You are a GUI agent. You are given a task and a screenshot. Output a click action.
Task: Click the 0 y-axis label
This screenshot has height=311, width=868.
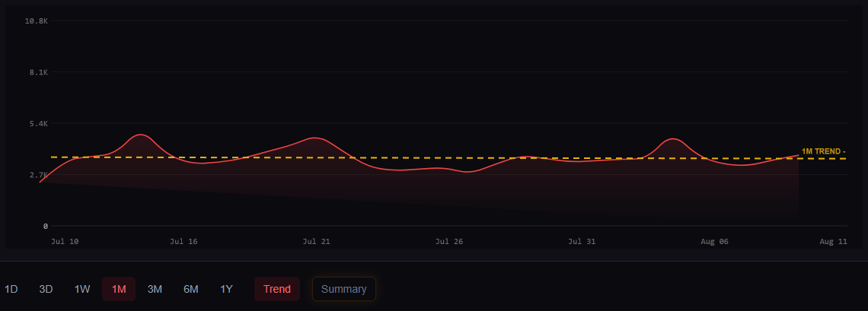point(46,226)
